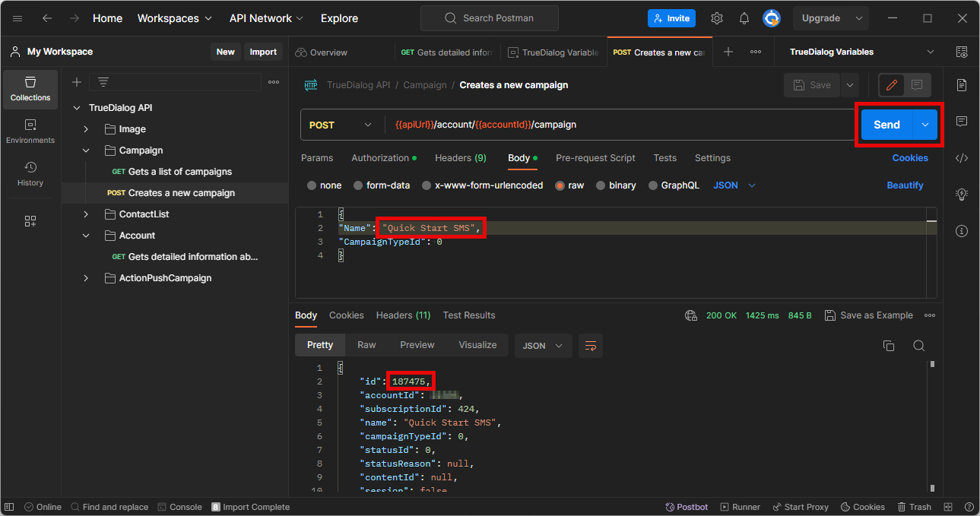Viewport: 980px width, 516px height.
Task: Open the Collections sidebar panel
Action: pos(30,89)
